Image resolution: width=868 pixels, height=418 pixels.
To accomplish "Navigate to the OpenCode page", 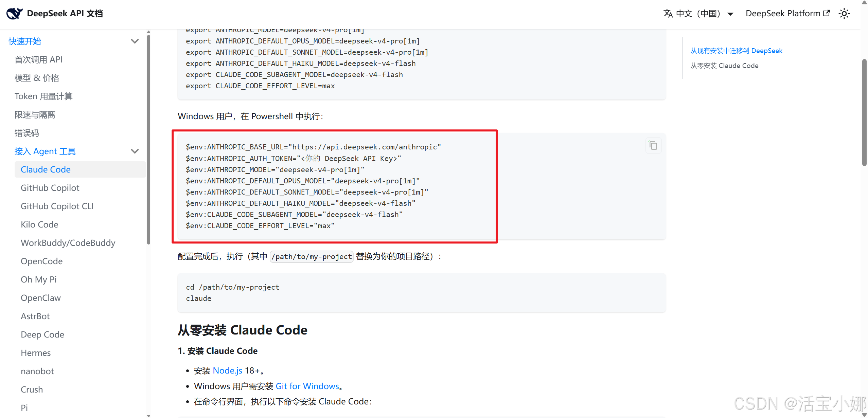I will (x=41, y=261).
